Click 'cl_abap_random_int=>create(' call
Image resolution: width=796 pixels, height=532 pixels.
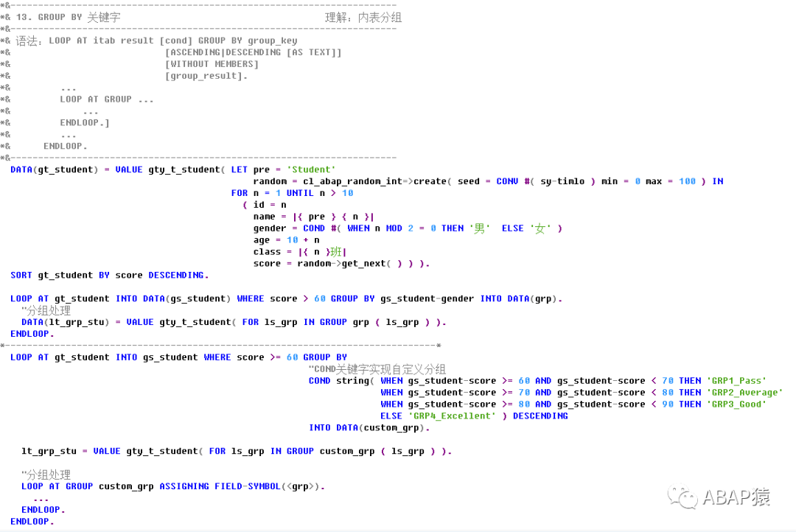click(x=377, y=181)
